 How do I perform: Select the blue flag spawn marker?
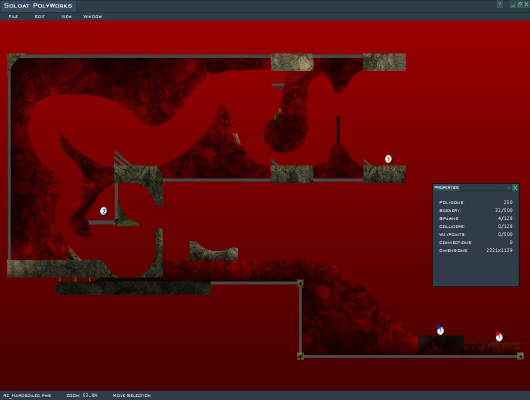440,330
